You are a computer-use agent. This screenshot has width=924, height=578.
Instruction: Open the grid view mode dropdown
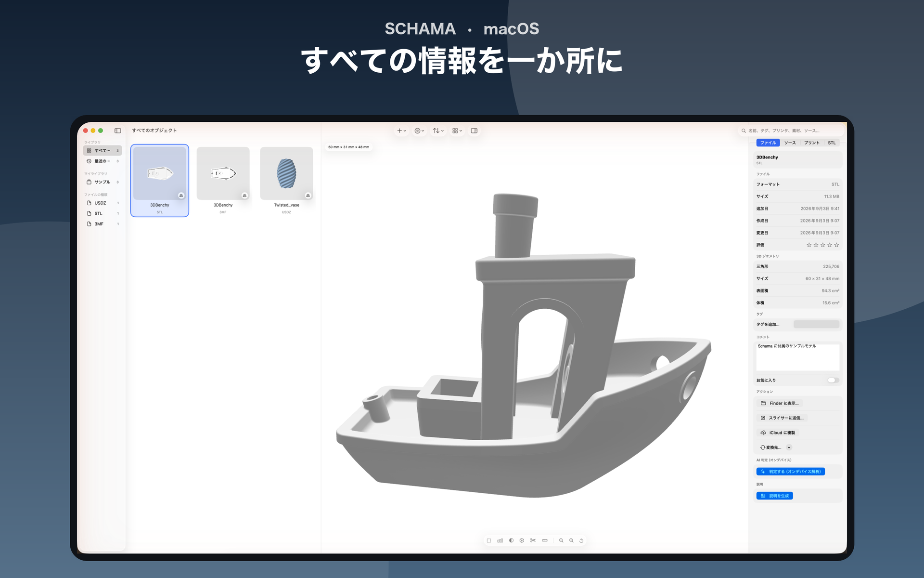pos(457,131)
